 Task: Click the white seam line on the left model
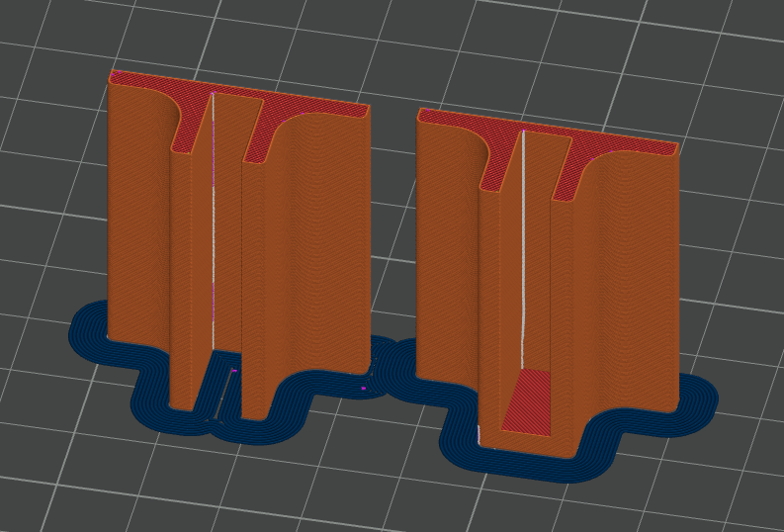(214, 220)
